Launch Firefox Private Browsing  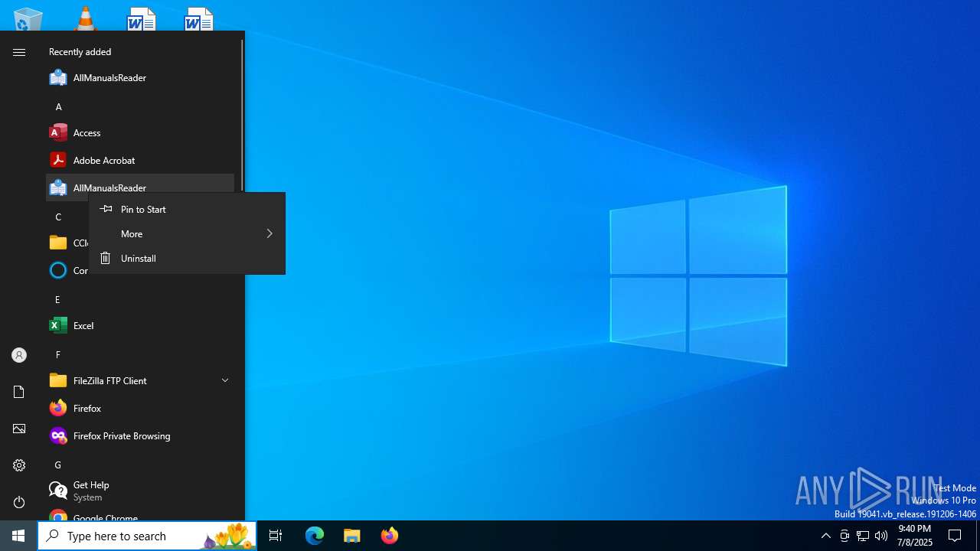point(140,435)
